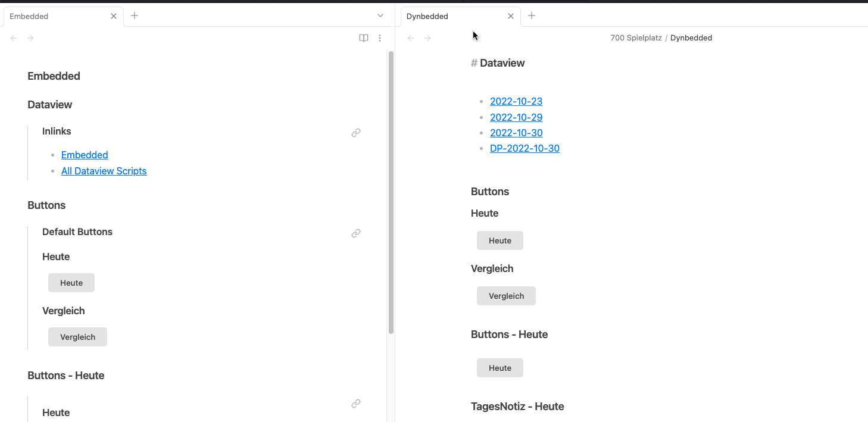The width and height of the screenshot is (868, 422).
Task: Click the Embedded pane vertical scrollbar
Action: 391,190
